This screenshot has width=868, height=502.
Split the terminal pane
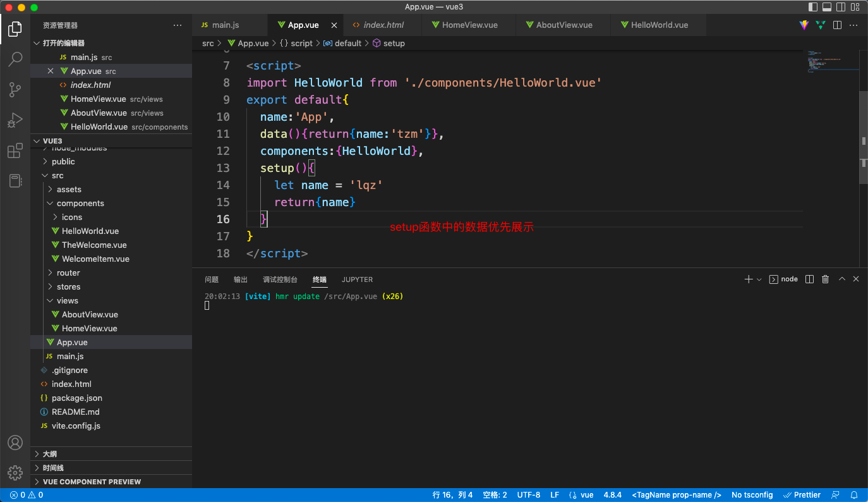[x=809, y=279]
